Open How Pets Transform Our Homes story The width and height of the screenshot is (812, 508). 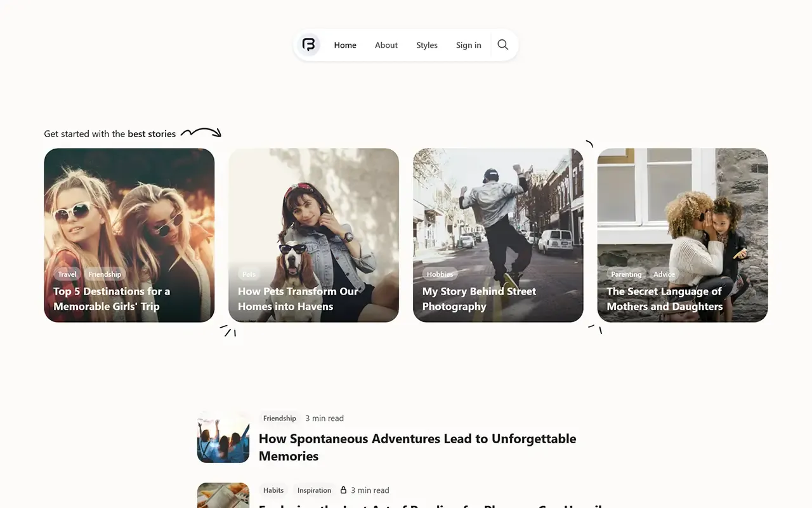click(x=298, y=299)
